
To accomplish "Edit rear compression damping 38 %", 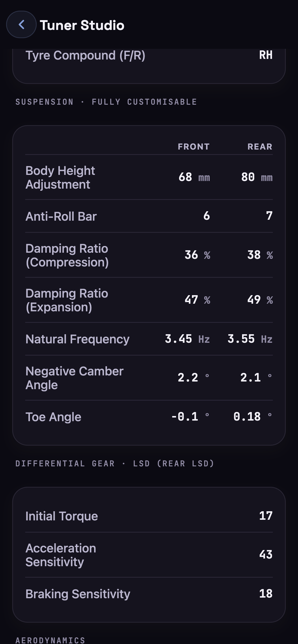I will point(260,255).
